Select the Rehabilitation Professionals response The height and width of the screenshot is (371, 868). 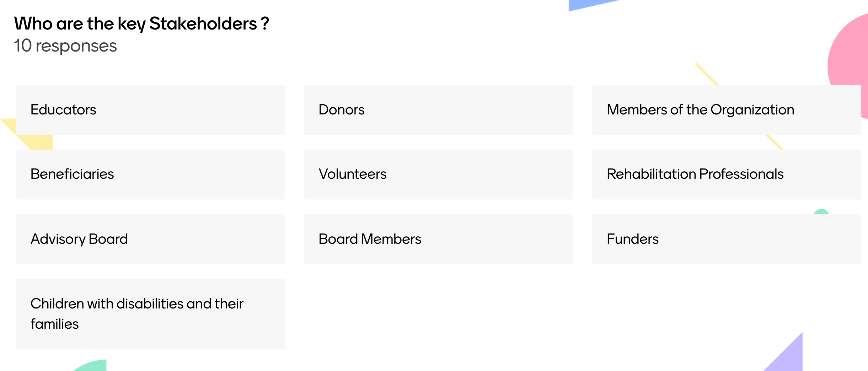coord(726,174)
